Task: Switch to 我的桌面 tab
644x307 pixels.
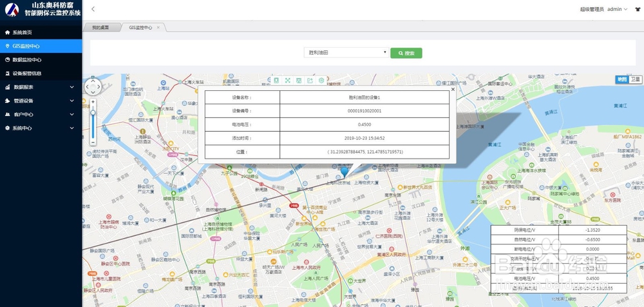Action: [101, 28]
